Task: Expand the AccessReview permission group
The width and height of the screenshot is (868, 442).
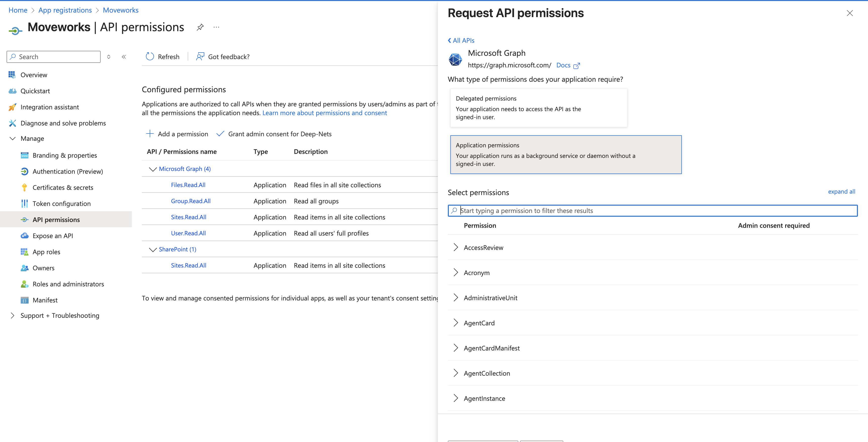Action: [x=456, y=247]
